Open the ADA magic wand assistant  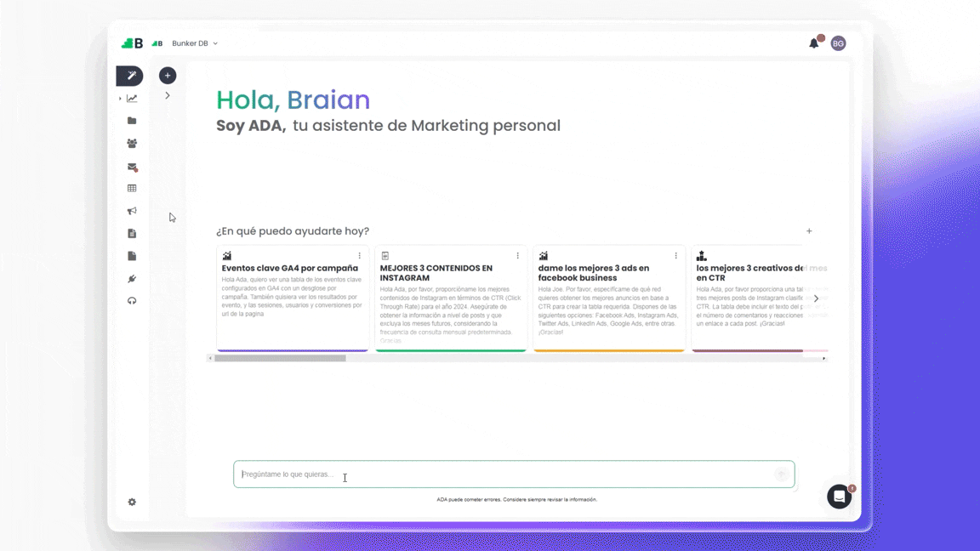tap(130, 76)
